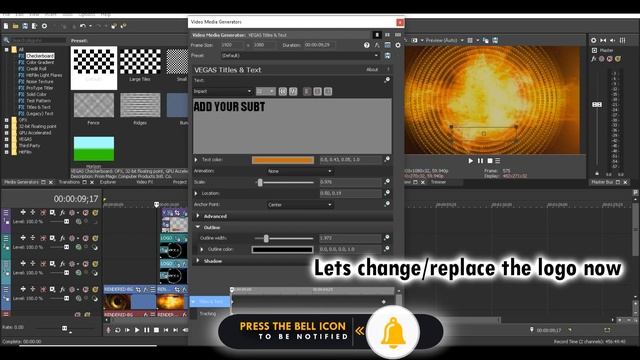Viewport: 640px width, 360px height.
Task: Expand the OFX folder in generator tree
Action: [7, 120]
